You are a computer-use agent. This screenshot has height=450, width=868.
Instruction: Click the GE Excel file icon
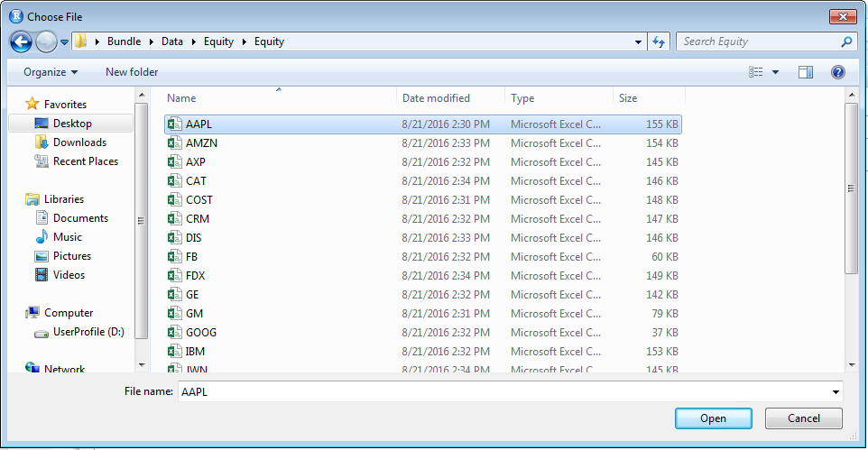(174, 295)
